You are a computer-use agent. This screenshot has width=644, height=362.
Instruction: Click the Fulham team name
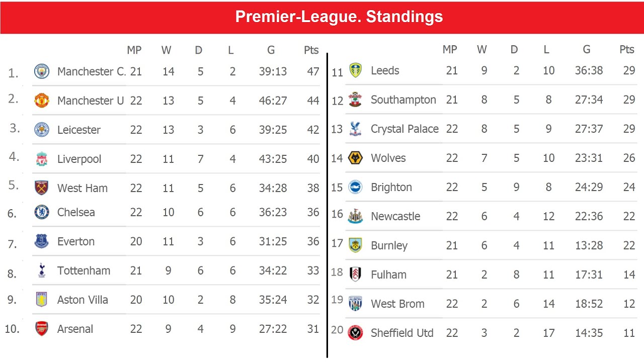pyautogui.click(x=388, y=275)
